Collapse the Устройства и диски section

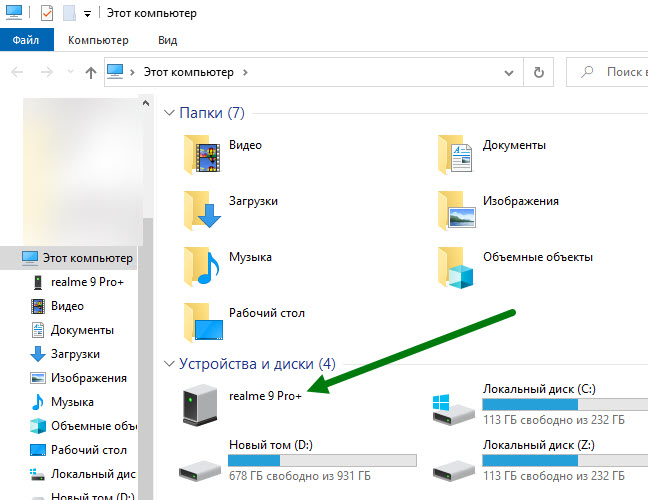pos(168,363)
